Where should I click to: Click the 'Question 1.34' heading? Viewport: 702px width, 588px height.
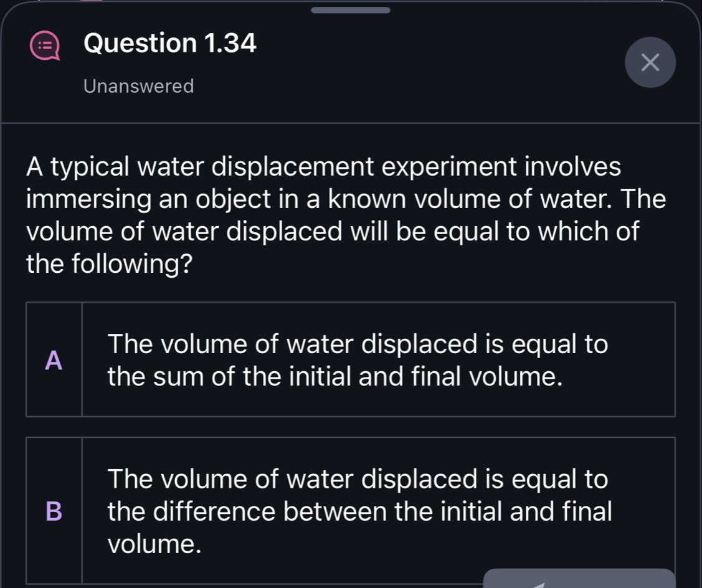[x=169, y=44]
